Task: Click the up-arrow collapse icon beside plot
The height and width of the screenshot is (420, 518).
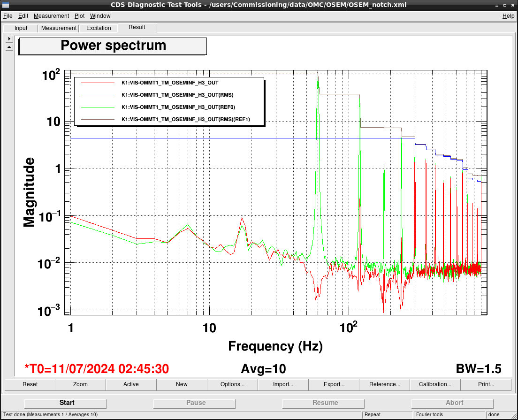Action: click(x=9, y=47)
